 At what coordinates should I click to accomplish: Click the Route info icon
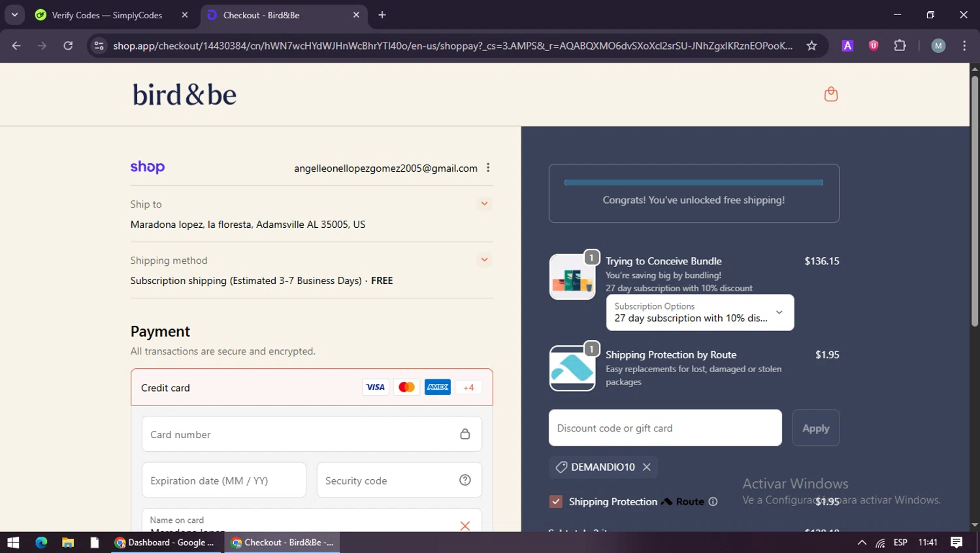(713, 501)
